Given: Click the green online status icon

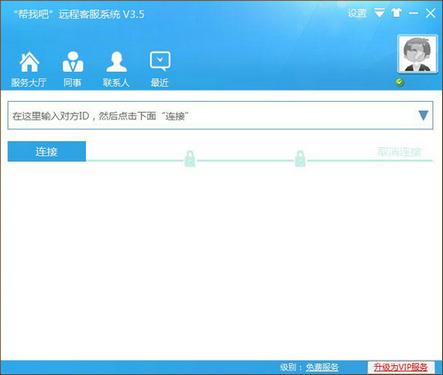Looking at the screenshot, I should (400, 82).
